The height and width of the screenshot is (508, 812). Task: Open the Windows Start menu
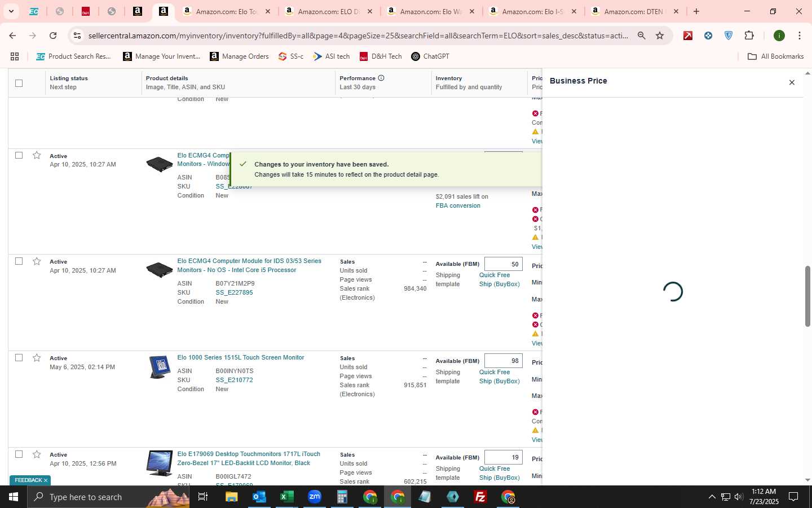14,497
